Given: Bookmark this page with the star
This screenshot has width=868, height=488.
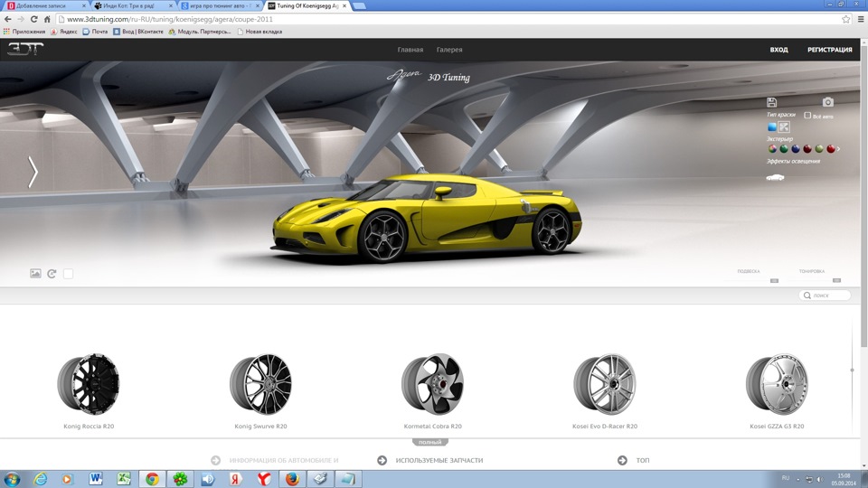Looking at the screenshot, I should pyautogui.click(x=846, y=19).
